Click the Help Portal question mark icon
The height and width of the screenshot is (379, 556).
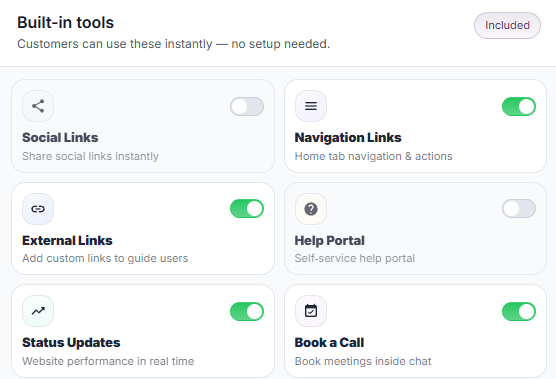click(311, 209)
